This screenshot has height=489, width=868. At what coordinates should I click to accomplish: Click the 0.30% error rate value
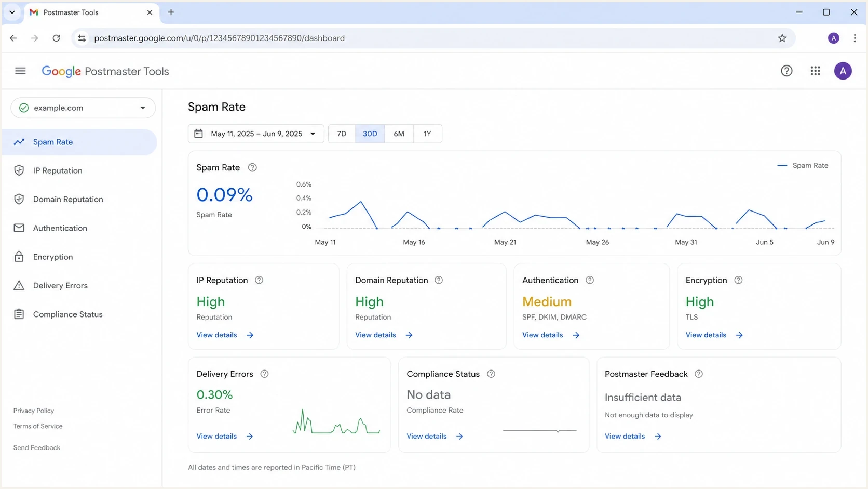pyautogui.click(x=214, y=394)
